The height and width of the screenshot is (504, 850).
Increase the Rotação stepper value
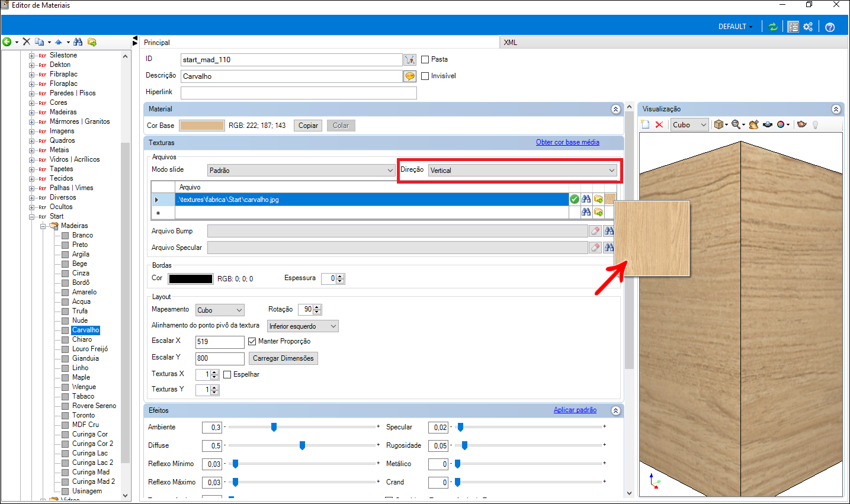click(x=317, y=307)
